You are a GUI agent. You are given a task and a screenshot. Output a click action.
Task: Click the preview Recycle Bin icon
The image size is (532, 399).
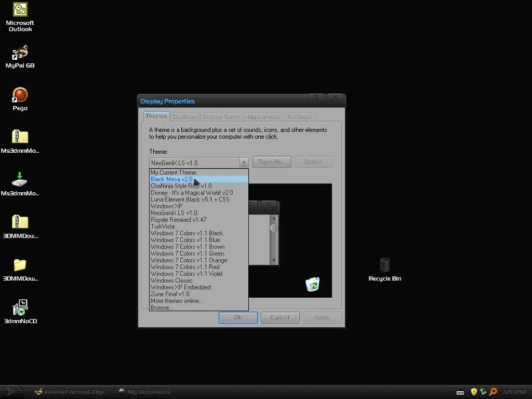312,284
